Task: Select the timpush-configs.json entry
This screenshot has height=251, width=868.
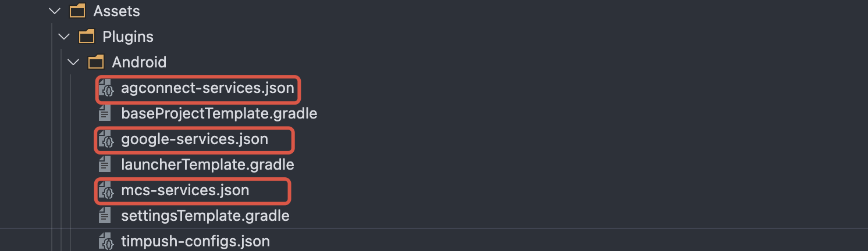Action: click(x=195, y=241)
